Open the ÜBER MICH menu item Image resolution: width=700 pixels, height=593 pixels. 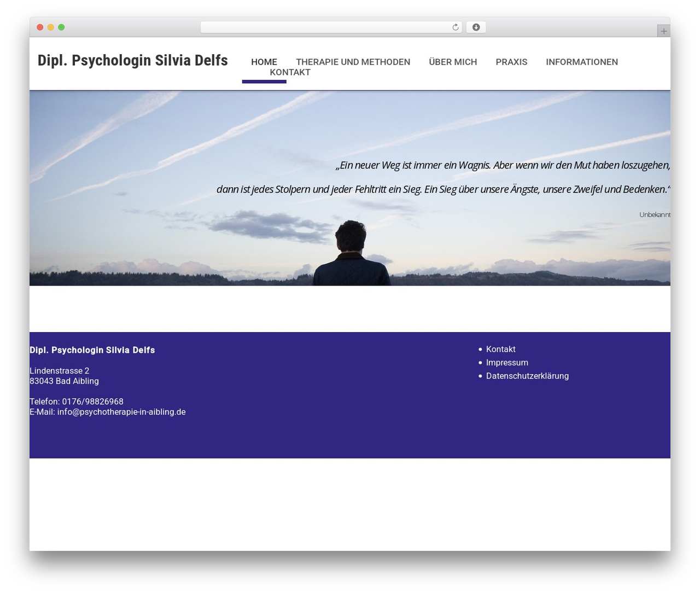point(453,62)
